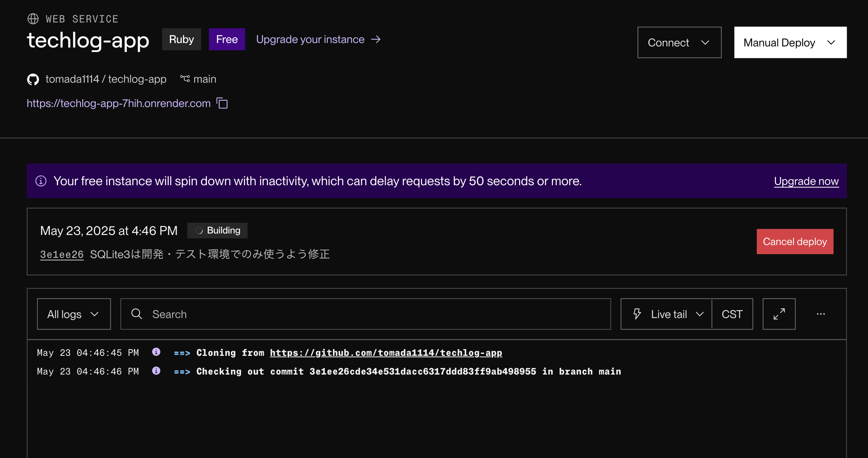Expand the Manual Deploy dropdown
This screenshot has height=458, width=868.
click(790, 43)
